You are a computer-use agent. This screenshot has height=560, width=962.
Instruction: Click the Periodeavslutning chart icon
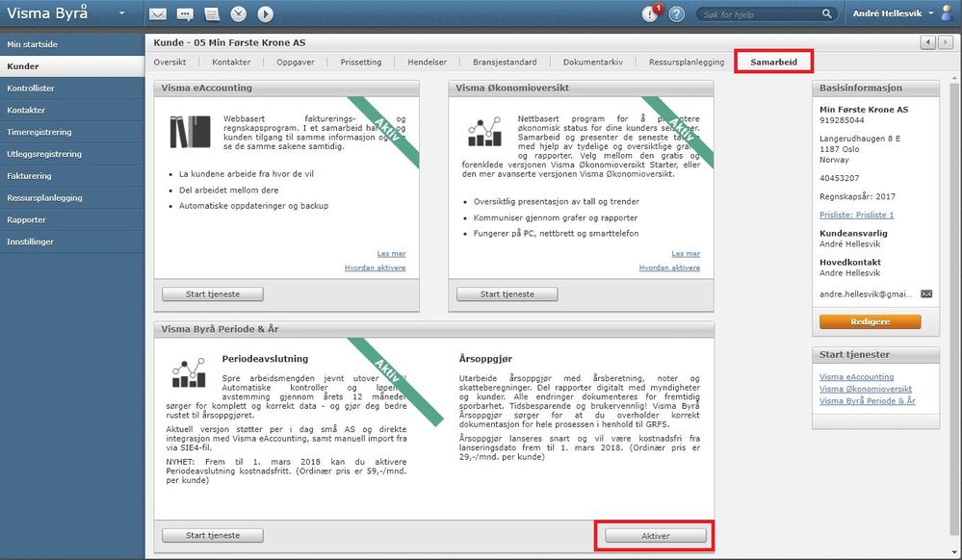pos(189,372)
